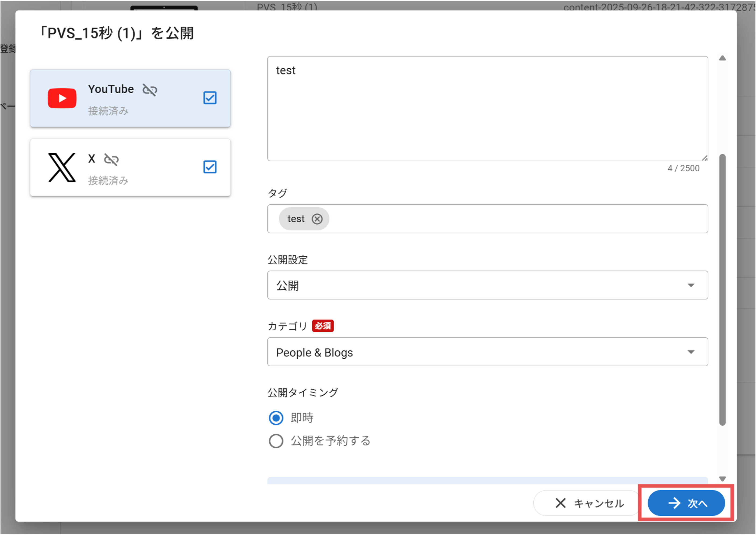Select 公開を予約する radio option

(276, 441)
